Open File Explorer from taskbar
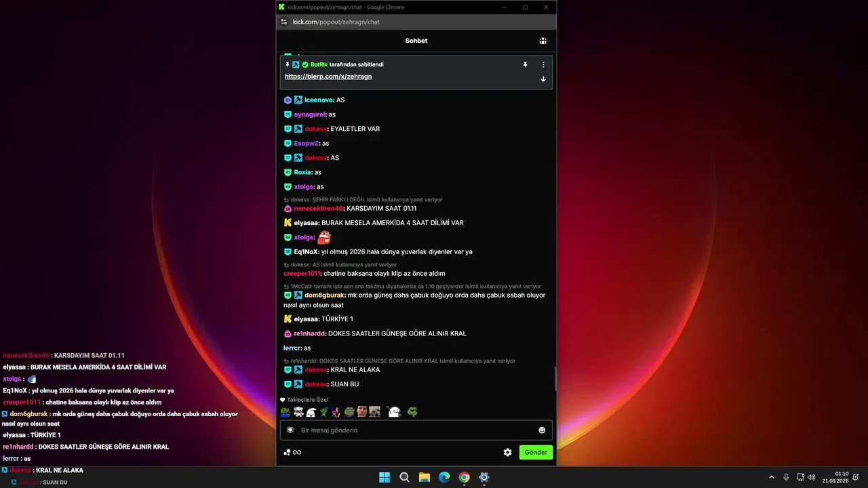 pos(424,477)
